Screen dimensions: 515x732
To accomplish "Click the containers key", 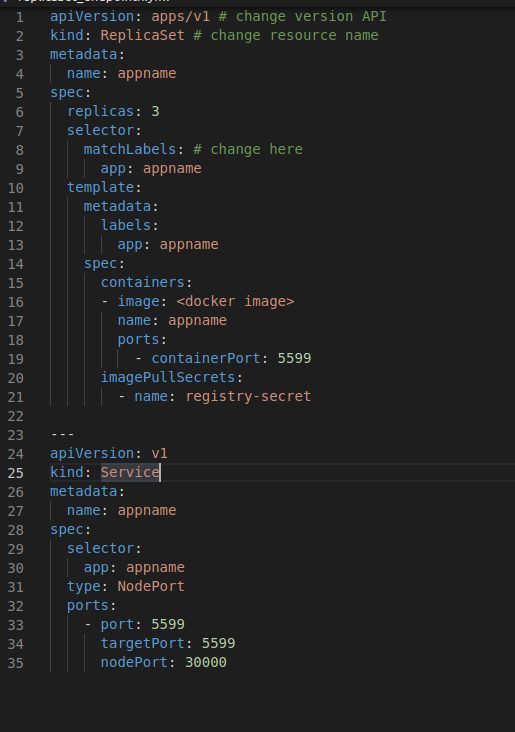I will coord(142,282).
